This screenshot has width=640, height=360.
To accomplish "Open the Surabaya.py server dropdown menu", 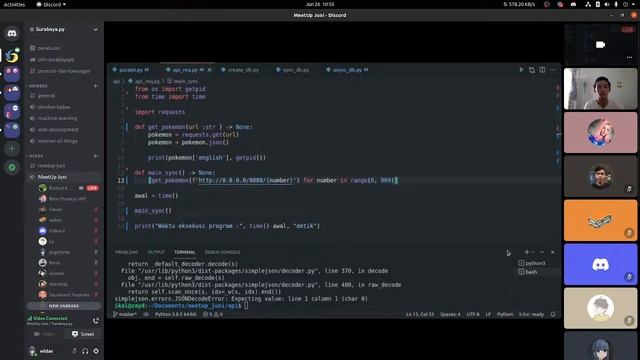I will tap(96, 29).
